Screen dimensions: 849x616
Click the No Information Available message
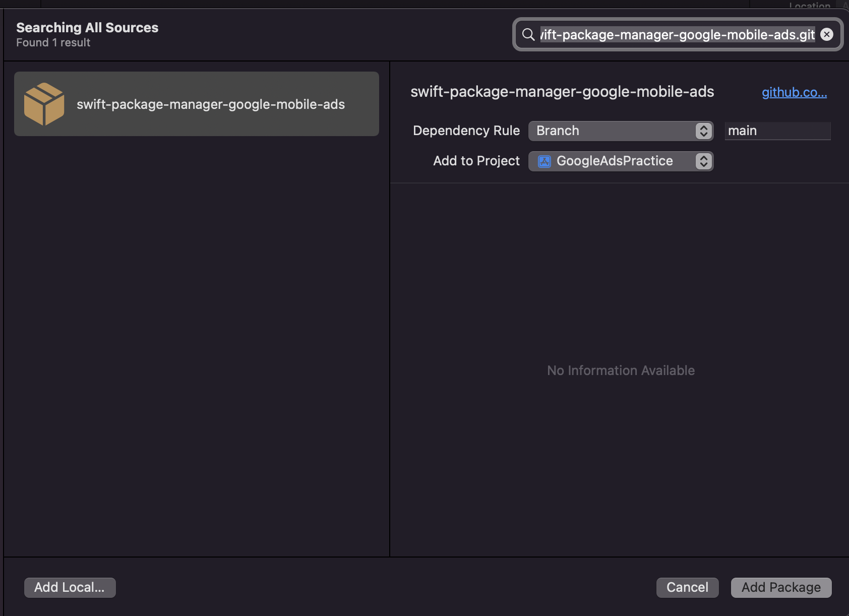click(621, 371)
